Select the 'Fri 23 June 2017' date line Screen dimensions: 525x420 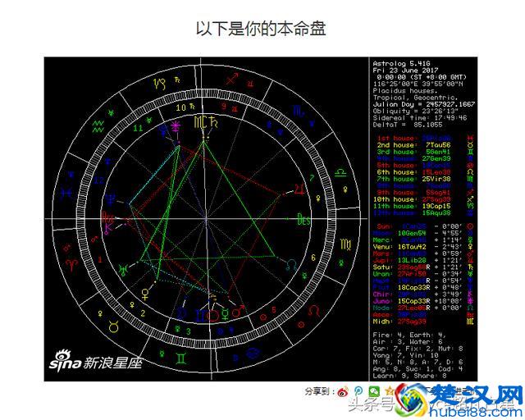[x=405, y=71]
